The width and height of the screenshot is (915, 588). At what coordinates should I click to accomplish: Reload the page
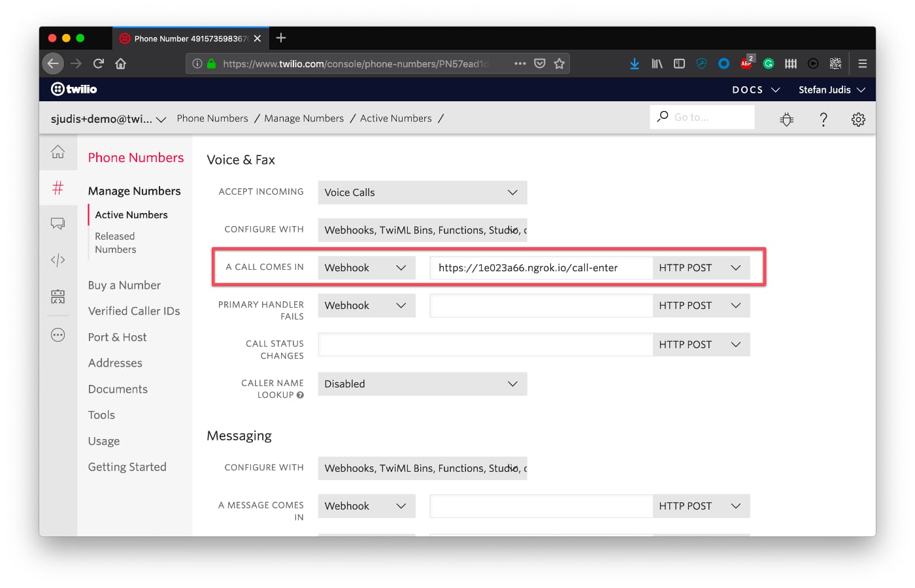click(x=99, y=63)
